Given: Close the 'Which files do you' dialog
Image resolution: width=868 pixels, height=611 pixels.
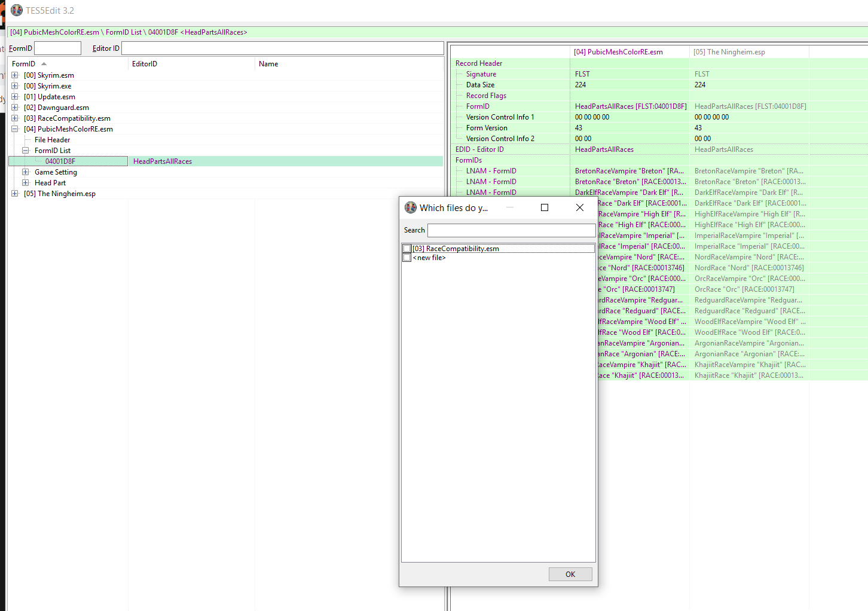Looking at the screenshot, I should (x=579, y=207).
